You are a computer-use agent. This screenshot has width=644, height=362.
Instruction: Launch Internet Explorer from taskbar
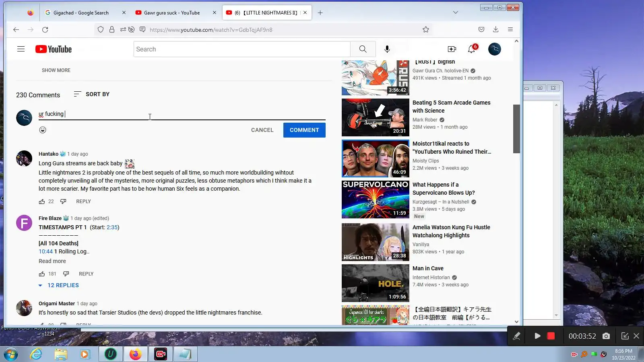[36, 354]
